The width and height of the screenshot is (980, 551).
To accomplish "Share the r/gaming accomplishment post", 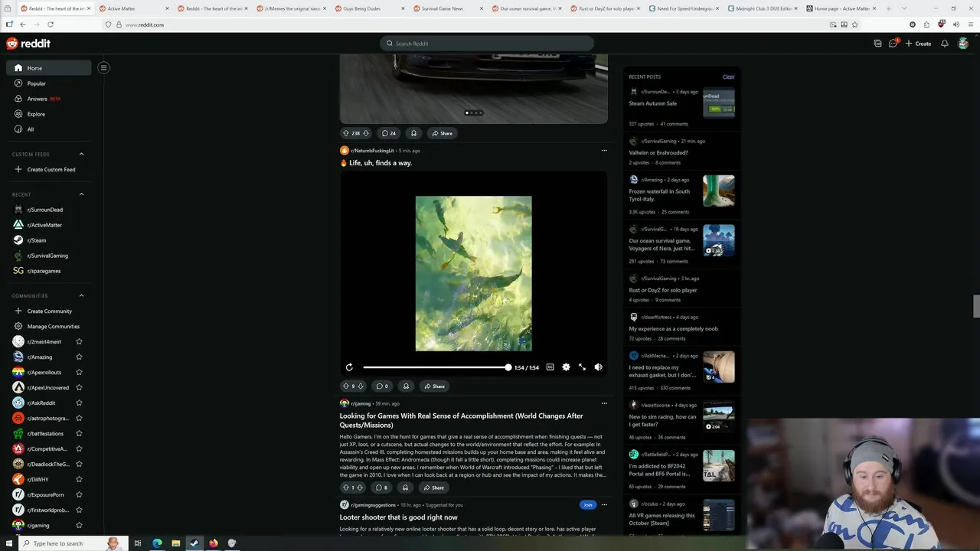I will [x=434, y=487].
